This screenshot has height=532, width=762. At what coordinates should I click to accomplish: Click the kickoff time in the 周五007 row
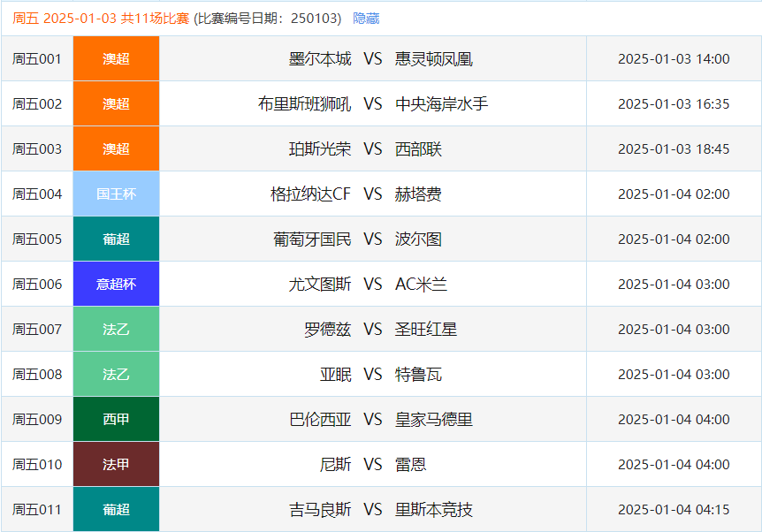tap(674, 330)
